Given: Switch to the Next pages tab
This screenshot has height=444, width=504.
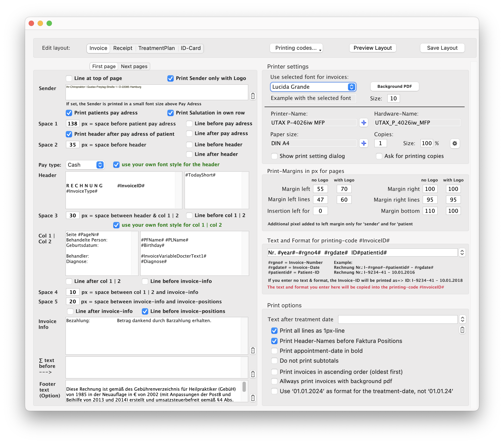Looking at the screenshot, I should coord(134,66).
